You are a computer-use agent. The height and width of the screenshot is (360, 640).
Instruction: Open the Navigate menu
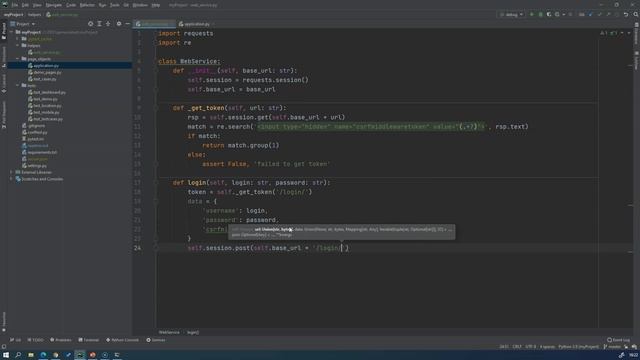(53, 5)
